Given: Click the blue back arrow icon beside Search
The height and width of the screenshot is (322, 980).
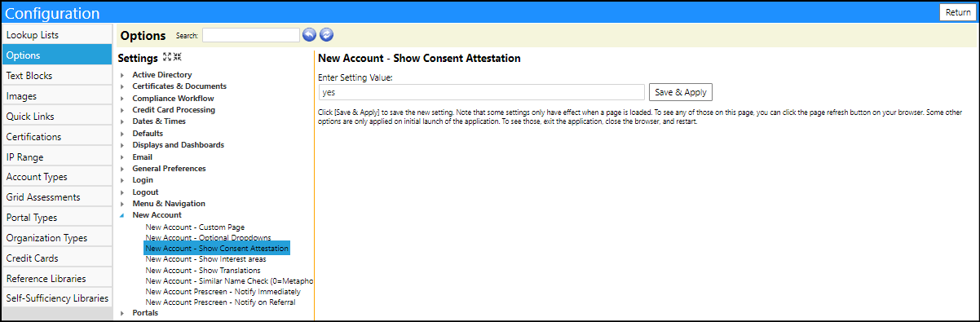Looking at the screenshot, I should 309,35.
